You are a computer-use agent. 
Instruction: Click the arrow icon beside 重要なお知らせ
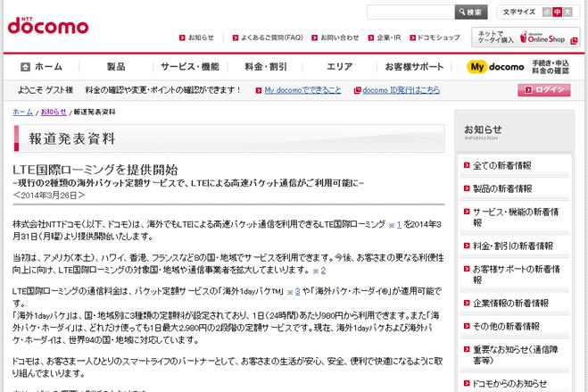tap(467, 349)
